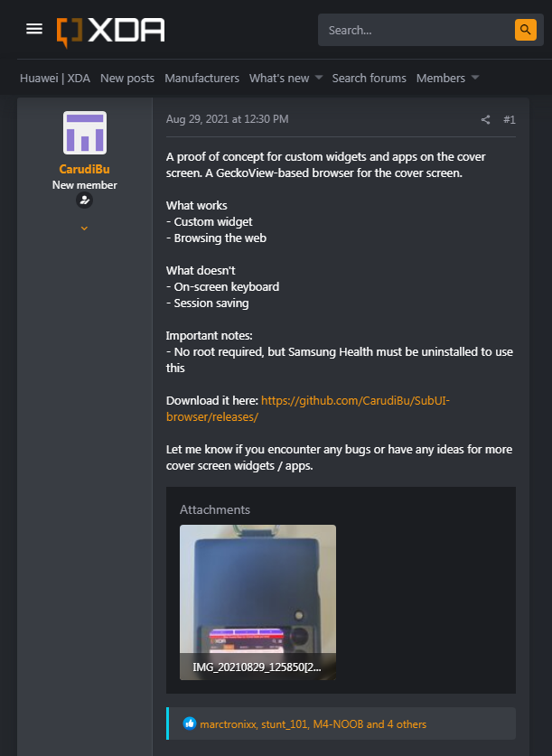The image size is (552, 756).
Task: Click the orange search magnifier button
Action: coord(526,30)
